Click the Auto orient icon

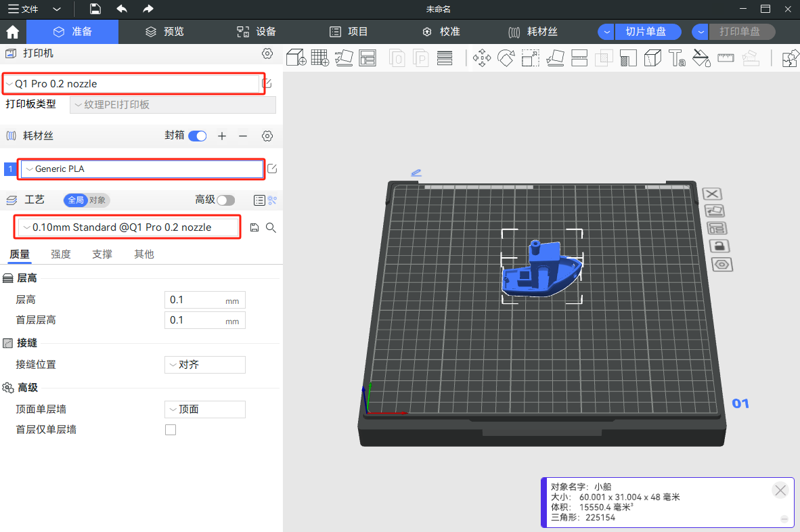(344, 58)
